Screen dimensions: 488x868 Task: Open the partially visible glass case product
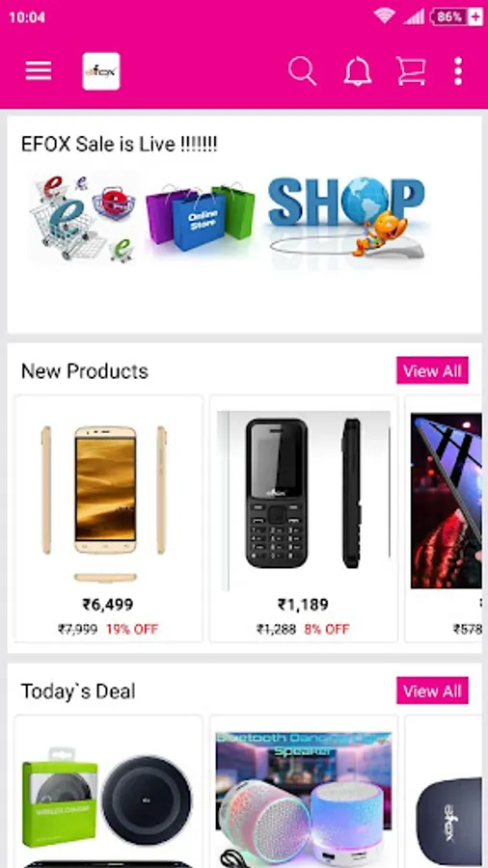[x=445, y=519]
